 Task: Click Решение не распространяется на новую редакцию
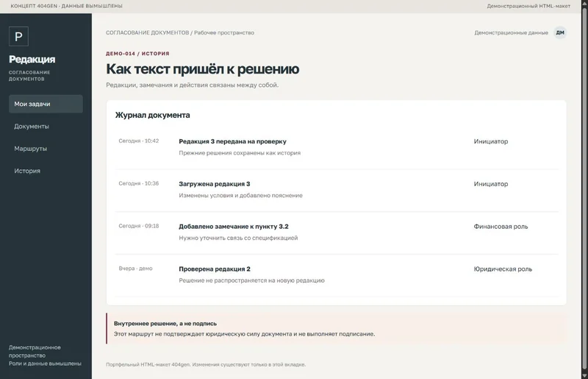(251, 280)
